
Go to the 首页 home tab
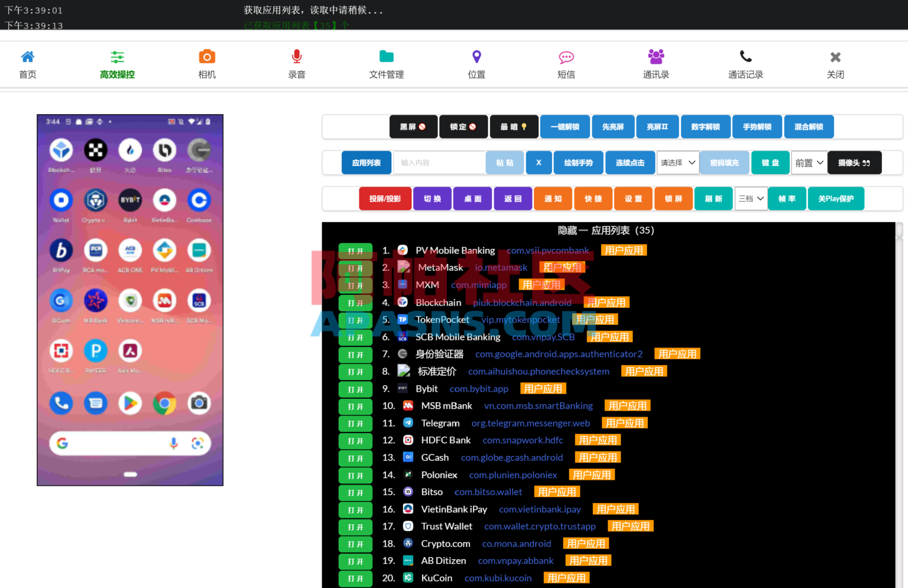click(x=28, y=64)
